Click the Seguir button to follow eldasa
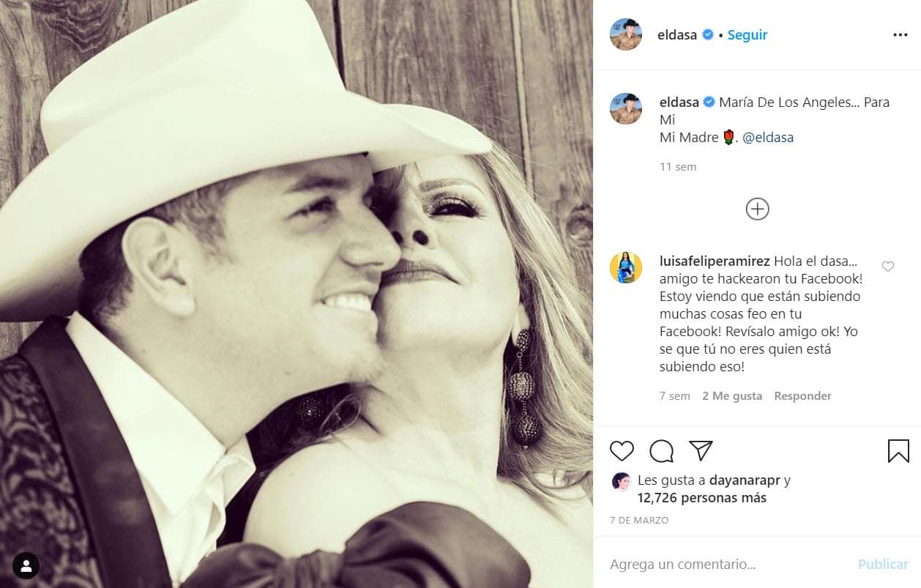 pyautogui.click(x=747, y=34)
